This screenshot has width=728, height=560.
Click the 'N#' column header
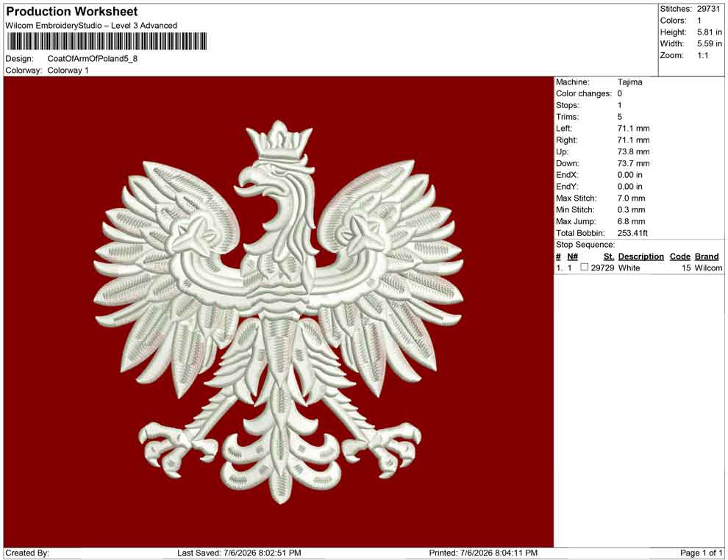tap(572, 256)
